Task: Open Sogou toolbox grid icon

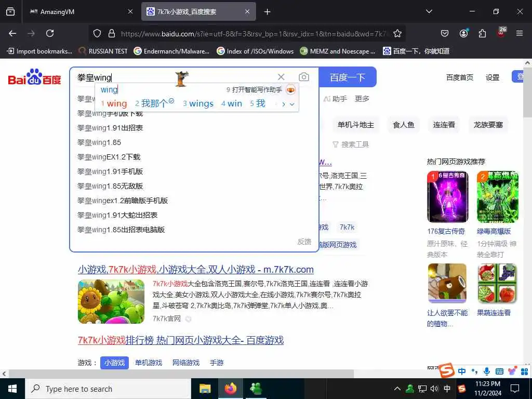Action: pyautogui.click(x=525, y=371)
